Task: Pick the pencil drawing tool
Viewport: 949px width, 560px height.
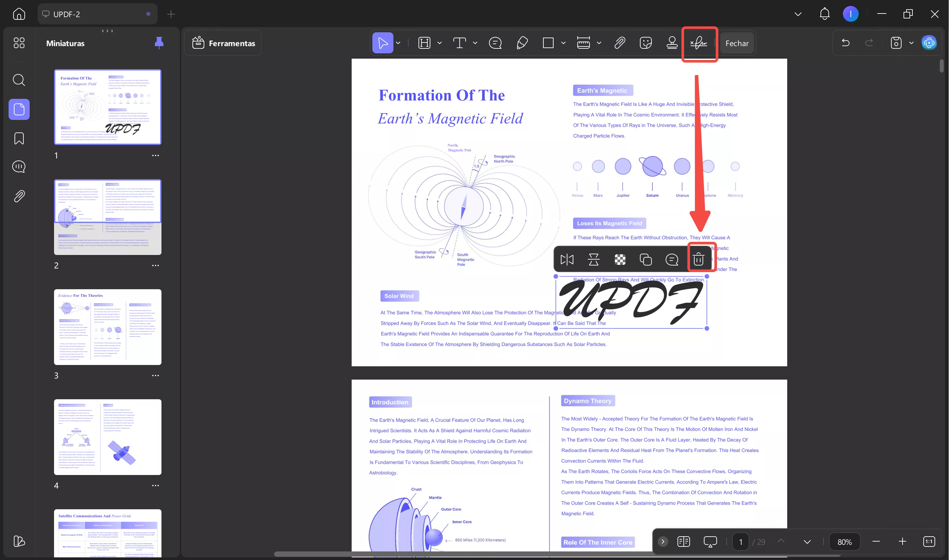Action: point(522,43)
